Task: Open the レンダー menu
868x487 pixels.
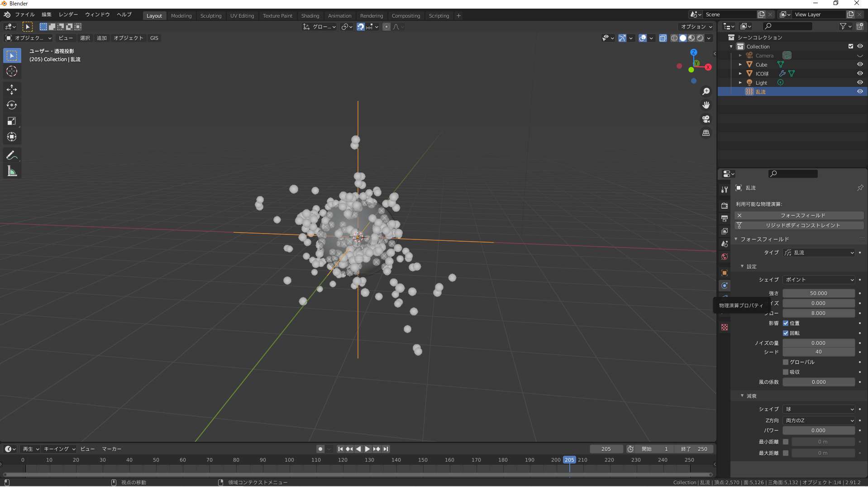Action: pos(68,14)
